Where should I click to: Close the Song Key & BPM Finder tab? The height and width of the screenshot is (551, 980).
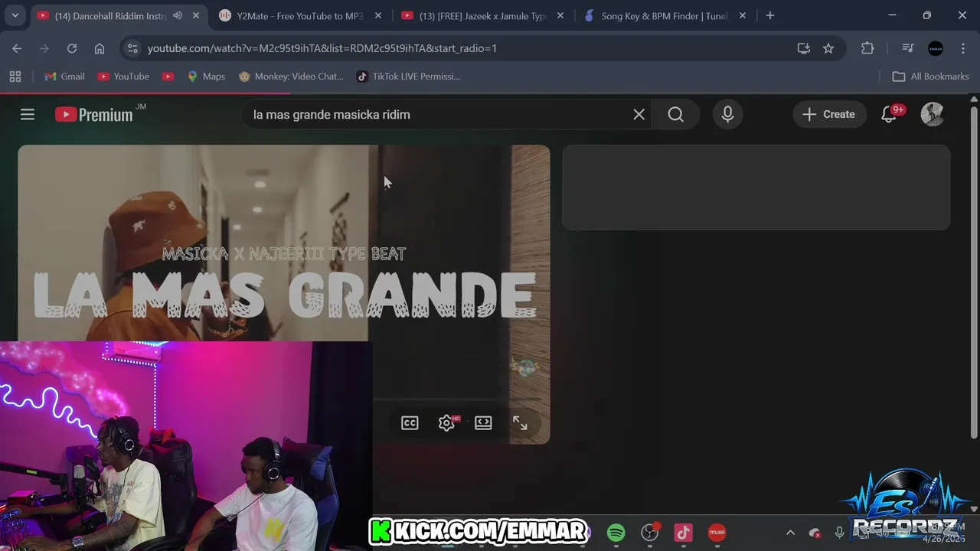coord(743,15)
